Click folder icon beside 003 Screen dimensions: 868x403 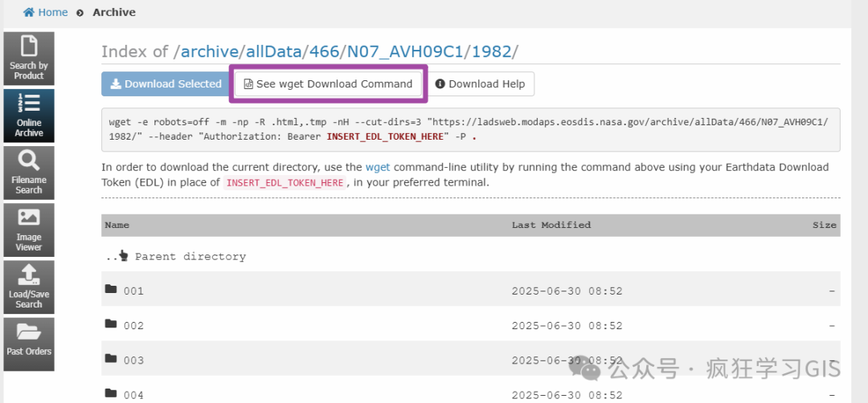tap(111, 359)
